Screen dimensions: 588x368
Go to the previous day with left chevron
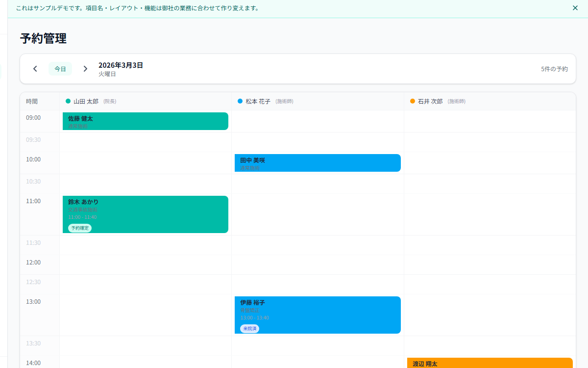point(35,69)
